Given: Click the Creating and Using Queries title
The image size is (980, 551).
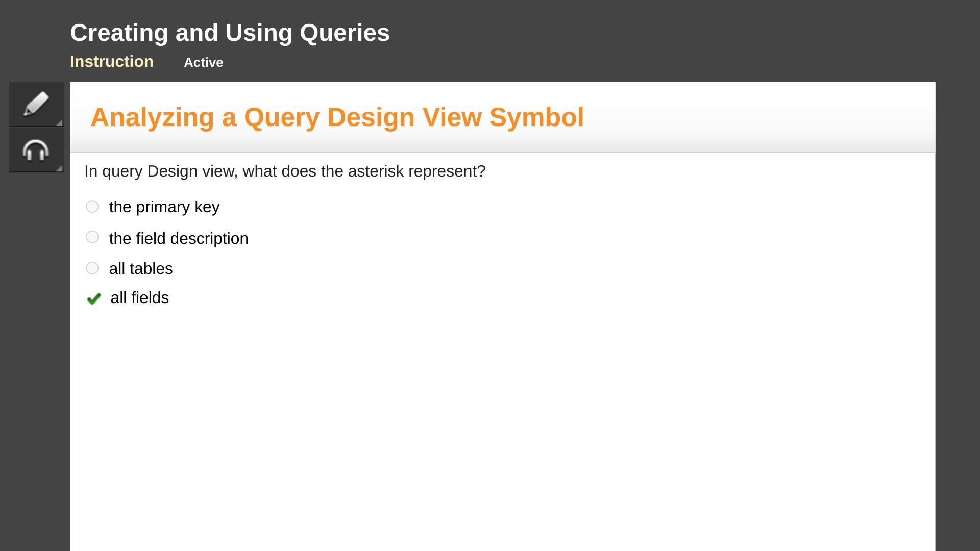Looking at the screenshot, I should [x=230, y=33].
